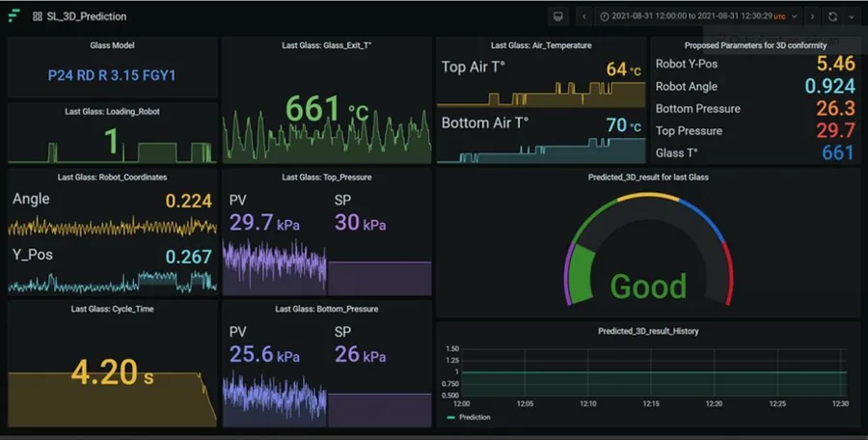Open the Last Glass: Loading_Robot panel title
This screenshot has width=868, height=440.
point(113,111)
